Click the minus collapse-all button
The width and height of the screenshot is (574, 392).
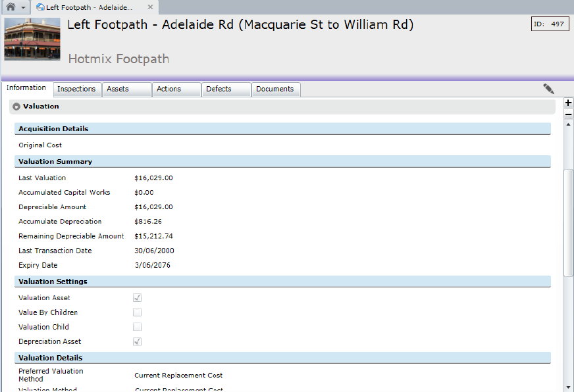(x=568, y=114)
